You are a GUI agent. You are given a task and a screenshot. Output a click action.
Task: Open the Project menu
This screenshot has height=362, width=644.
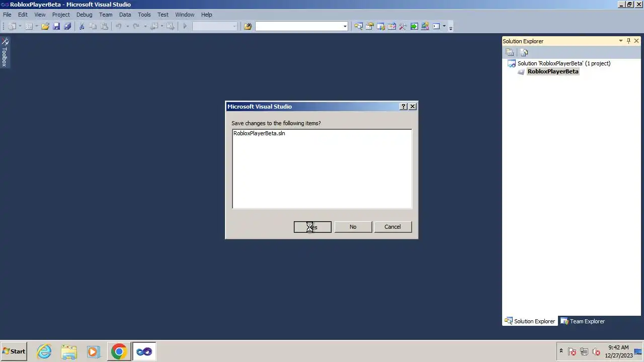click(x=61, y=15)
